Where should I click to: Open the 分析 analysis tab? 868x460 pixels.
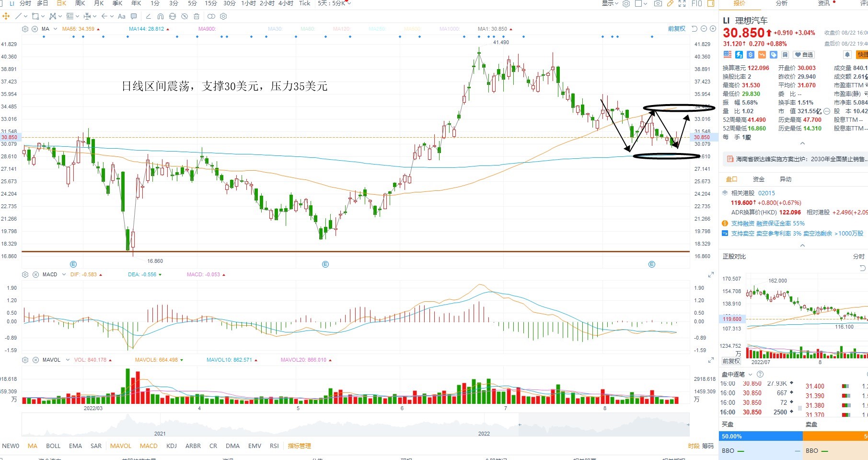[x=781, y=3]
